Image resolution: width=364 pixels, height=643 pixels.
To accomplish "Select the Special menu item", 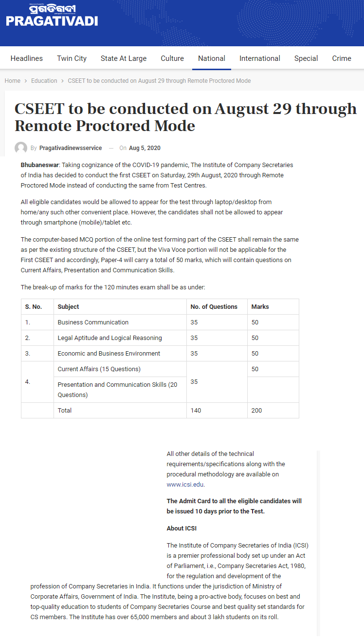I will tap(306, 58).
